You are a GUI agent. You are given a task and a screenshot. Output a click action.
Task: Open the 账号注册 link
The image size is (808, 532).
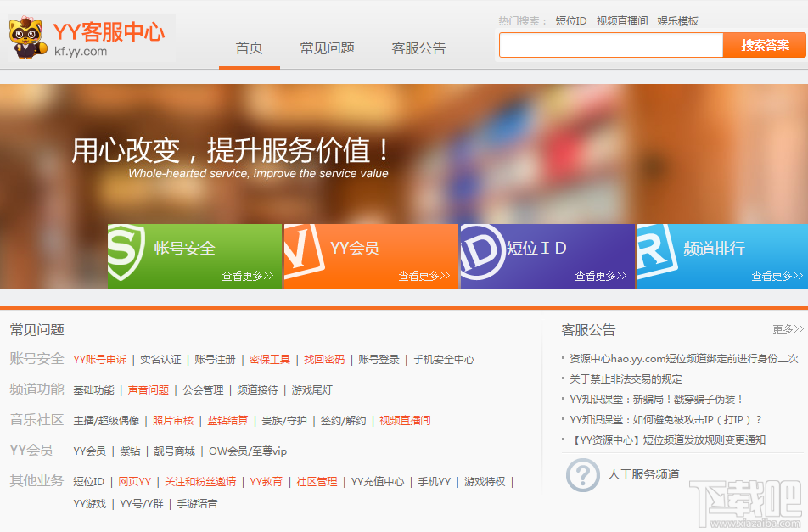[x=215, y=360]
